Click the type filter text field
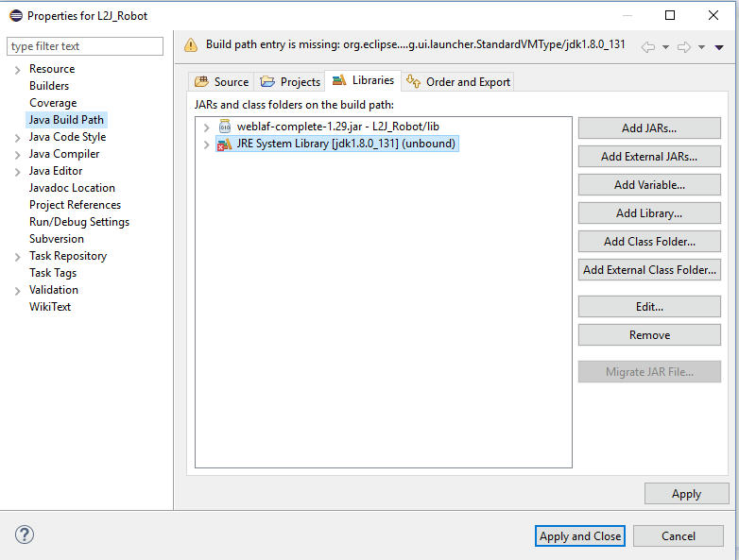The width and height of the screenshot is (739, 560). pos(85,46)
